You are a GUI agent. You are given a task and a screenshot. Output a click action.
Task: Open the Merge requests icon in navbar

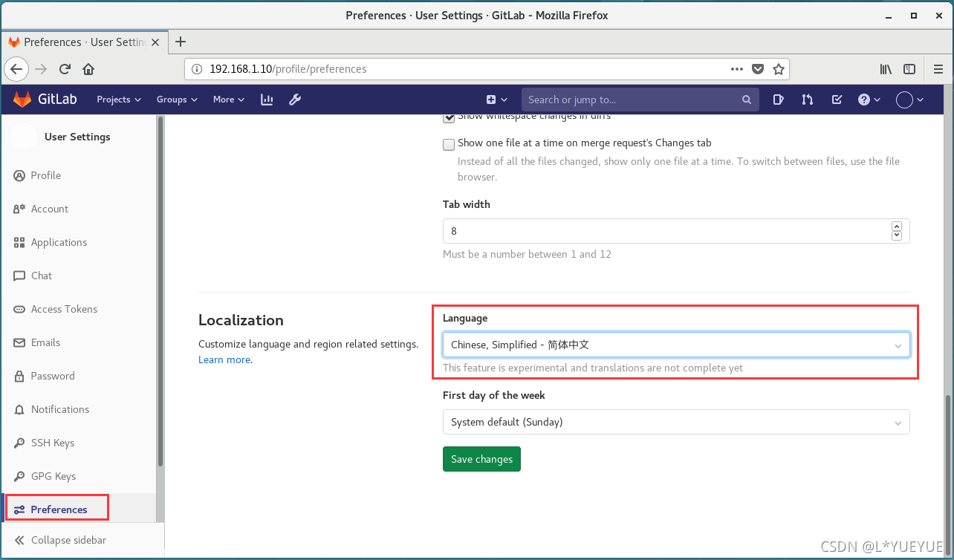[808, 100]
